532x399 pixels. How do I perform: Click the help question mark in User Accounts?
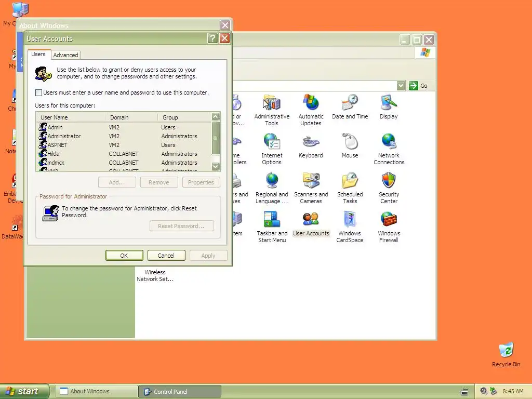[212, 38]
